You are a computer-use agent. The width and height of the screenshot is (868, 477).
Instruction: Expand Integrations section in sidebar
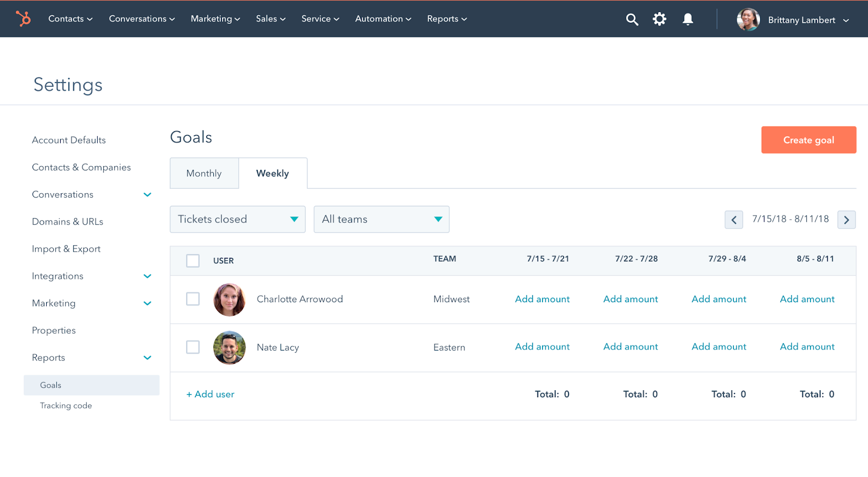(x=147, y=276)
